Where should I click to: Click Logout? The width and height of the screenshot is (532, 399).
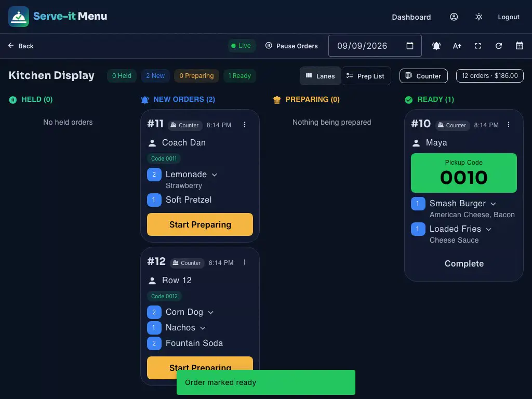[509, 17]
